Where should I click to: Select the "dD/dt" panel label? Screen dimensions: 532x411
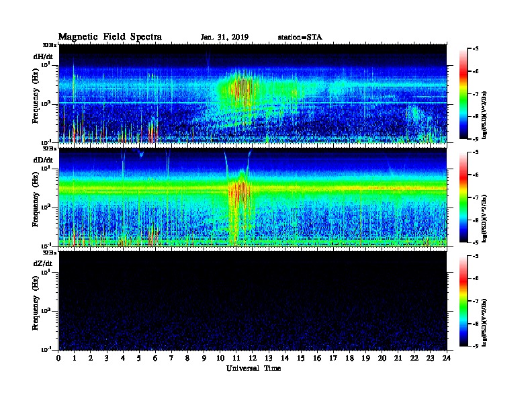coord(43,160)
